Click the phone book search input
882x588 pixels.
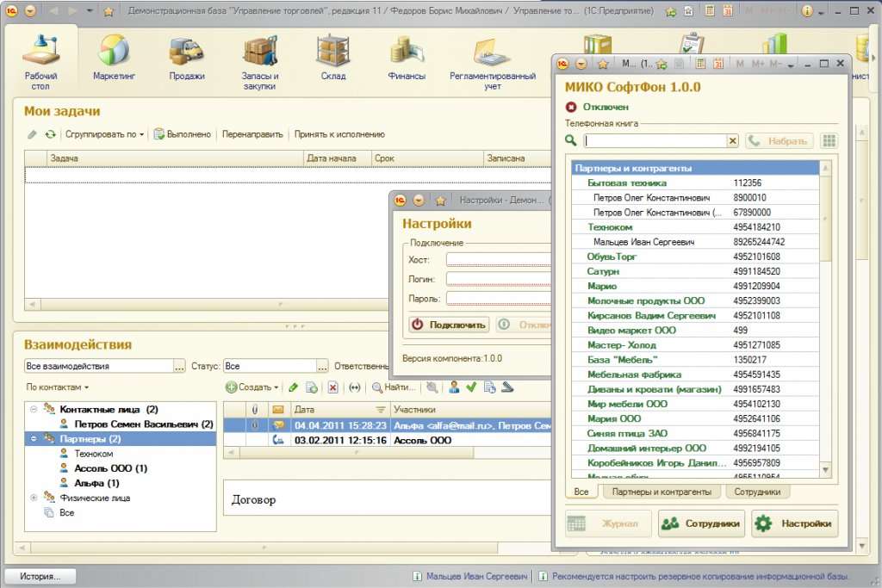(655, 140)
